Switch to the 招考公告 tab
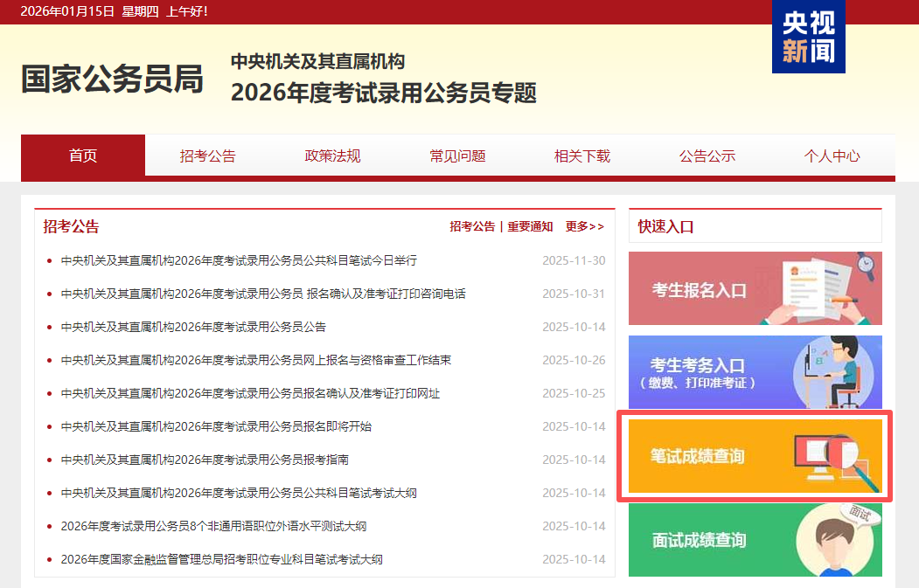Screen dimensions: 919x588 click(x=207, y=156)
